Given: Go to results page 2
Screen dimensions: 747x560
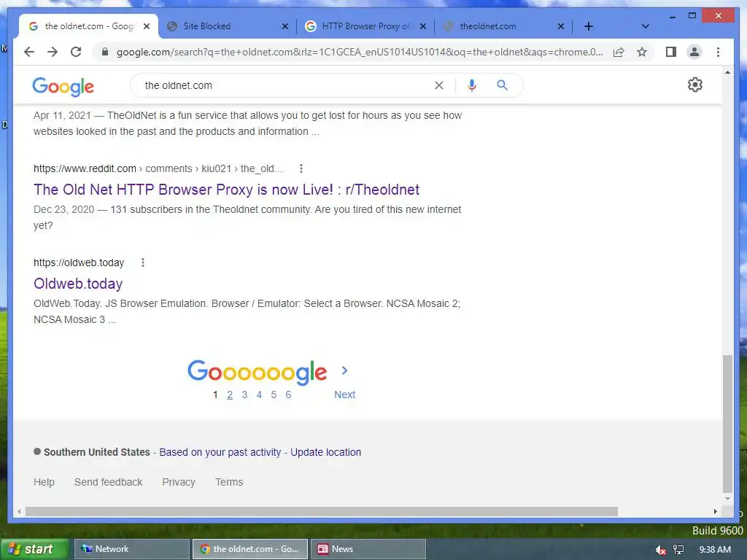Looking at the screenshot, I should pyautogui.click(x=230, y=394).
